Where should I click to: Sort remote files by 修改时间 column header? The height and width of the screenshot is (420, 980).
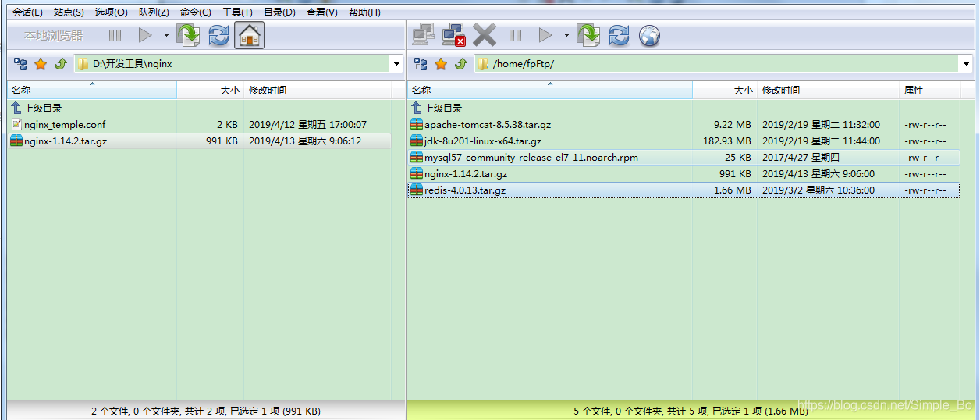pos(828,91)
